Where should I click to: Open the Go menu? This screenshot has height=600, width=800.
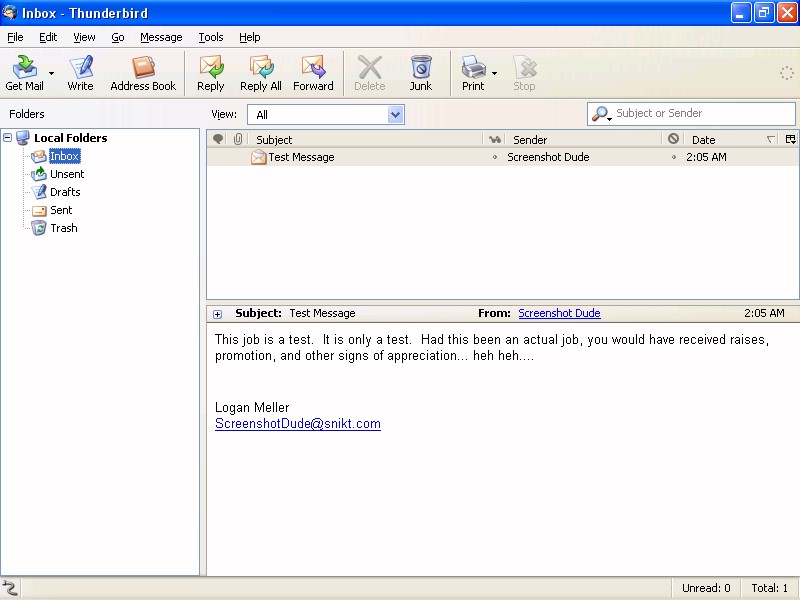tap(118, 37)
